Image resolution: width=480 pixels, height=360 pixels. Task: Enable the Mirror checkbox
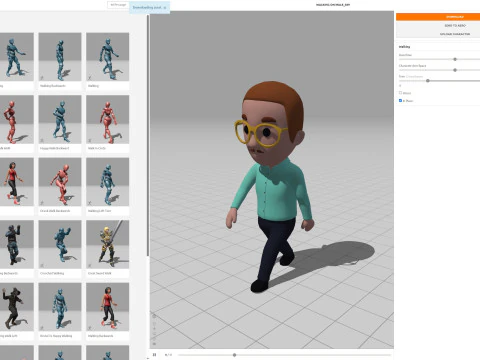[x=400, y=93]
